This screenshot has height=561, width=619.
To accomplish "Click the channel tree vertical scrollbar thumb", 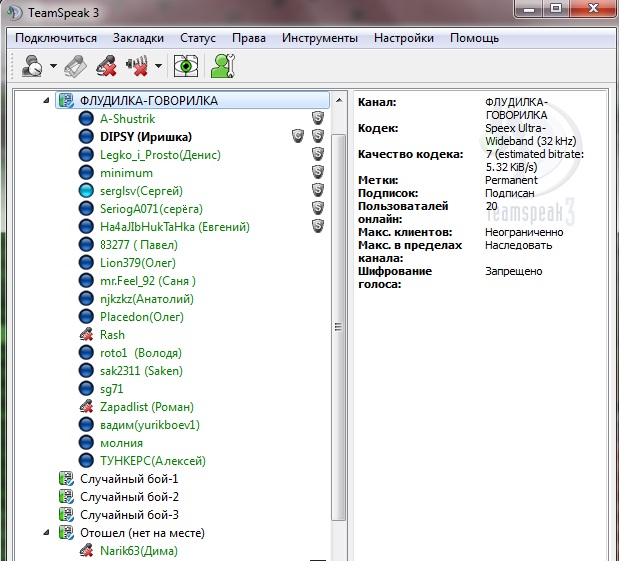I will click(x=339, y=327).
